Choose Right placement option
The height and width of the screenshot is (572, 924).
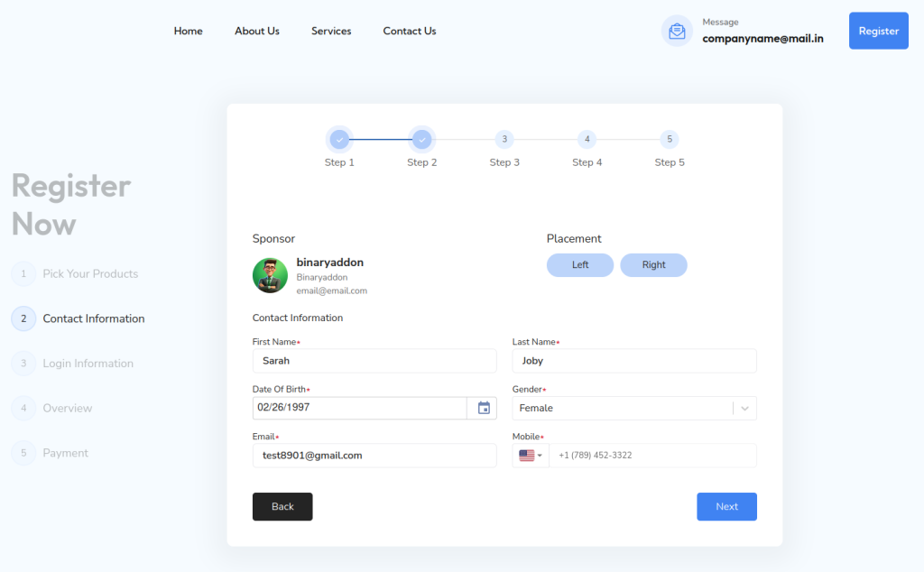pos(653,265)
